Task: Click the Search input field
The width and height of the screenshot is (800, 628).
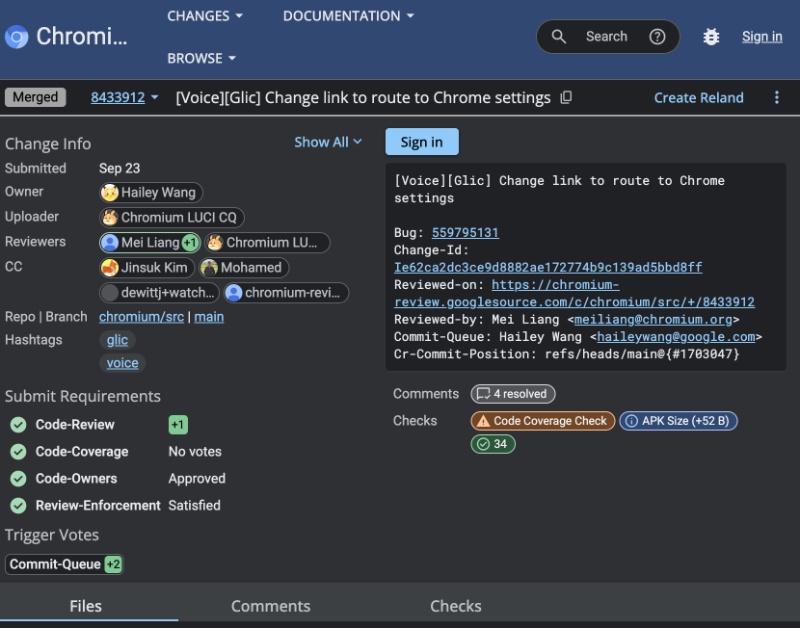Action: click(x=606, y=37)
